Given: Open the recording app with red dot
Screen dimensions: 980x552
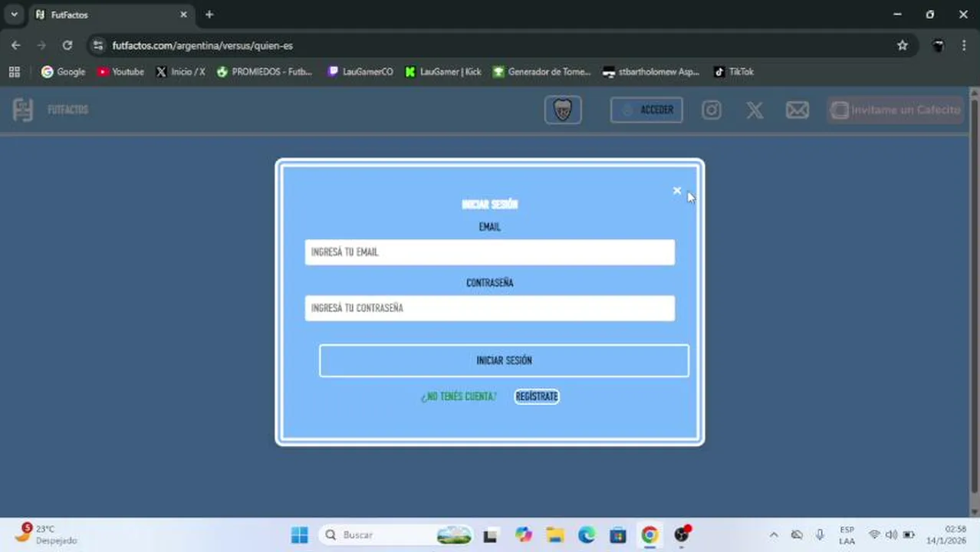Looking at the screenshot, I should (x=682, y=534).
